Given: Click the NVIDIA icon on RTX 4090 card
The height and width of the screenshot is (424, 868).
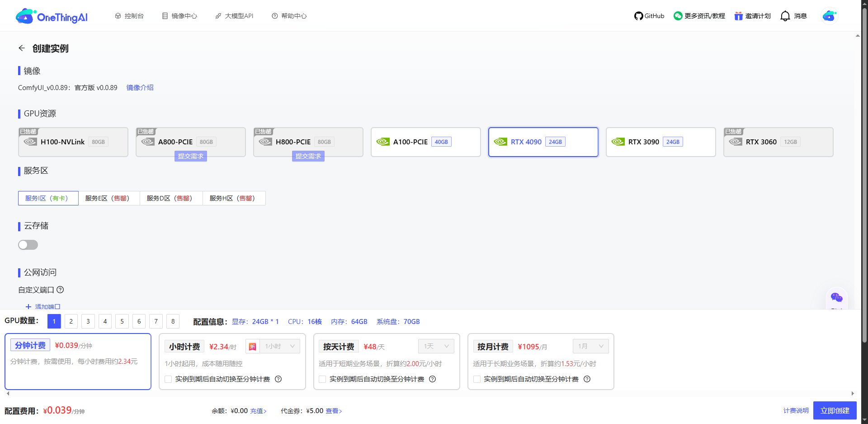Looking at the screenshot, I should click(500, 142).
